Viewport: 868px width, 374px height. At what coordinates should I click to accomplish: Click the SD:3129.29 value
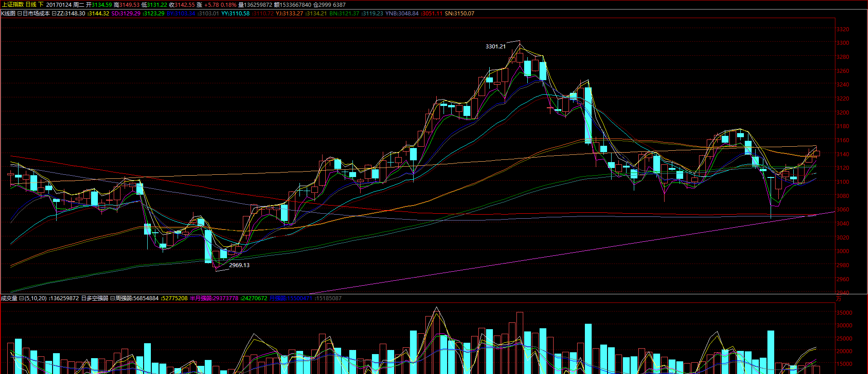tap(126, 14)
